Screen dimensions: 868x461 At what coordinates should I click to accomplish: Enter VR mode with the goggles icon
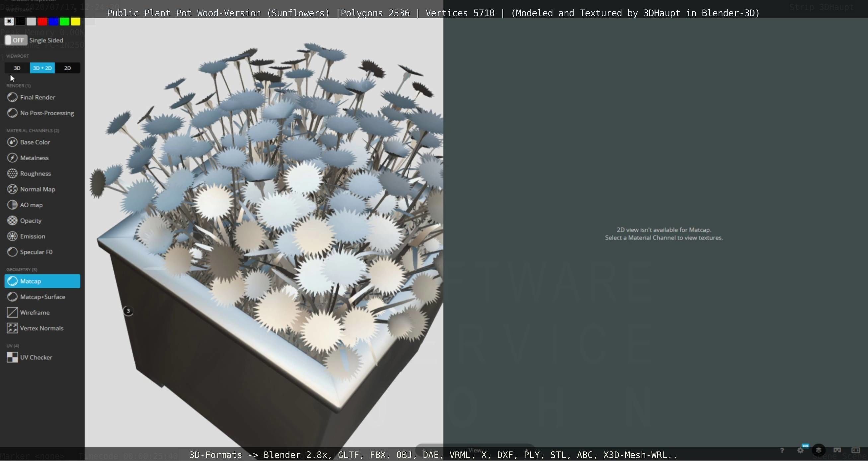click(x=837, y=450)
